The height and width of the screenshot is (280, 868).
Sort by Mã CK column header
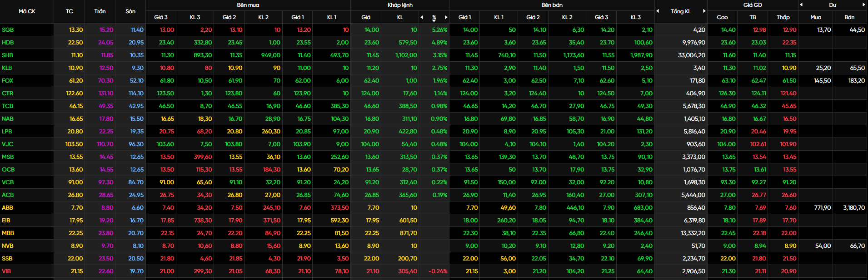click(27, 11)
